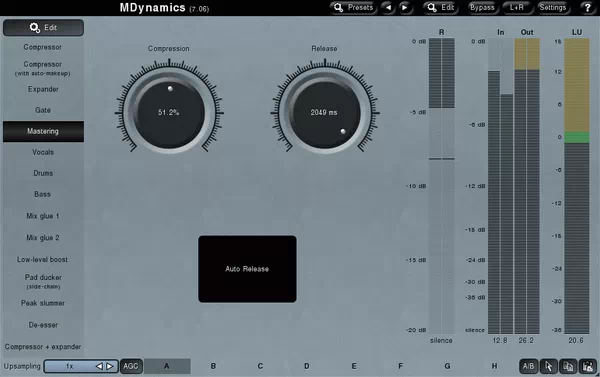Screen dimensions: 600x377
Task: Click the 12.8 input level readout
Action: click(x=500, y=340)
